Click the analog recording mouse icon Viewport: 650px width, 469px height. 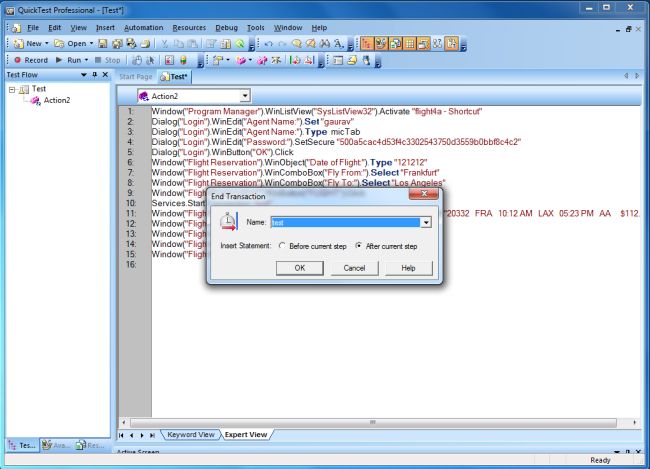click(137, 60)
